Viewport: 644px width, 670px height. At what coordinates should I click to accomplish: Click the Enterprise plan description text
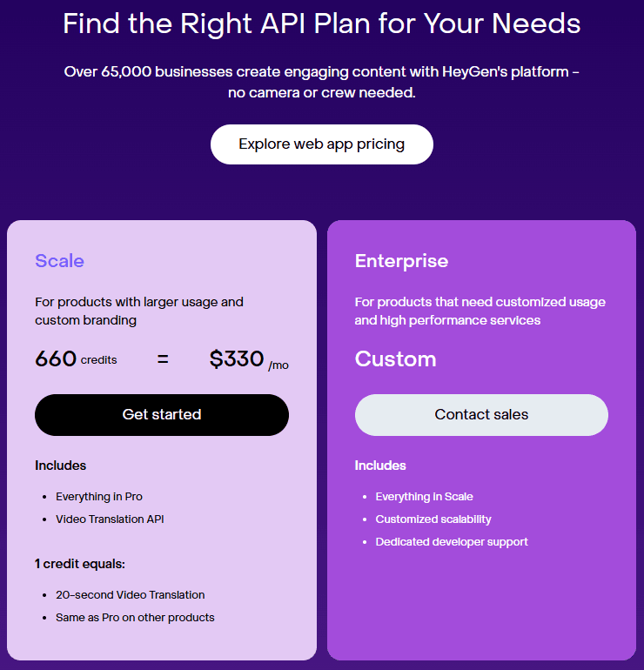pyautogui.click(x=480, y=311)
